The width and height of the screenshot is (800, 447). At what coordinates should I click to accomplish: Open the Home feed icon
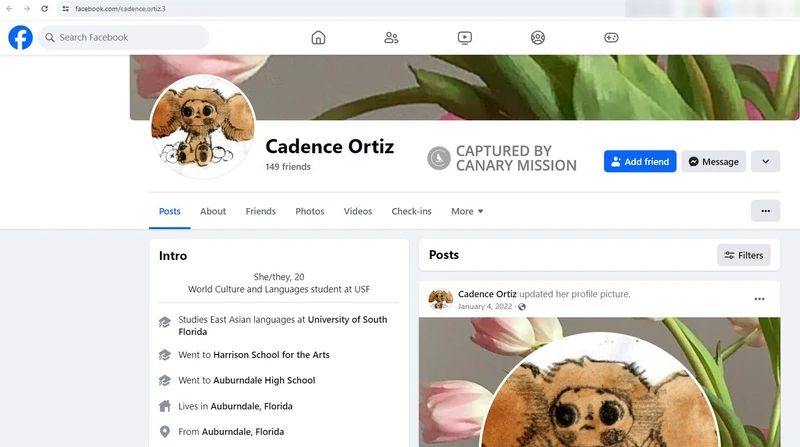coord(318,38)
